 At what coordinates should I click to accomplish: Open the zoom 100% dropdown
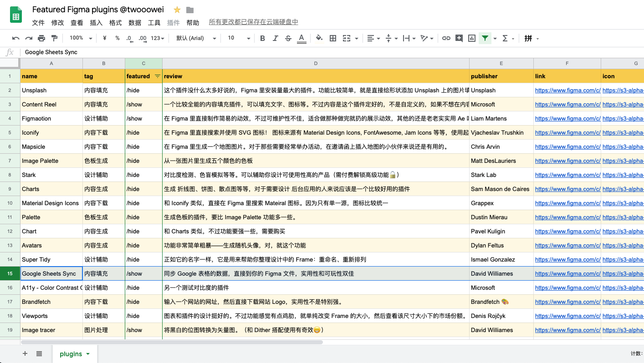click(x=81, y=38)
